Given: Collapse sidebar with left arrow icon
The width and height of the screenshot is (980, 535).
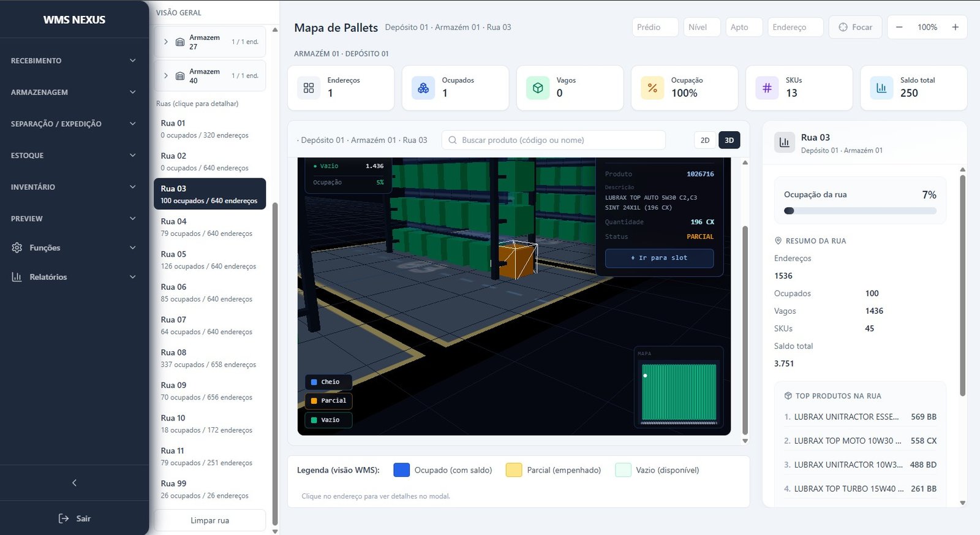Looking at the screenshot, I should 74,483.
